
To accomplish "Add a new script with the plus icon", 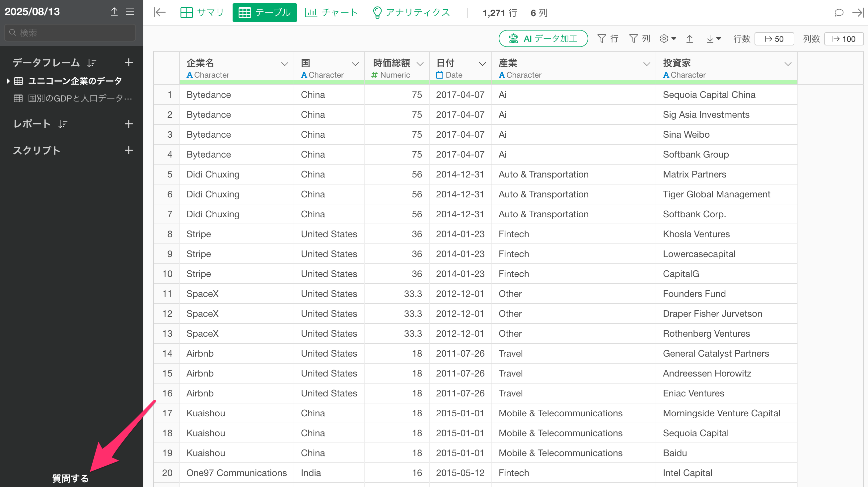I will pos(128,150).
